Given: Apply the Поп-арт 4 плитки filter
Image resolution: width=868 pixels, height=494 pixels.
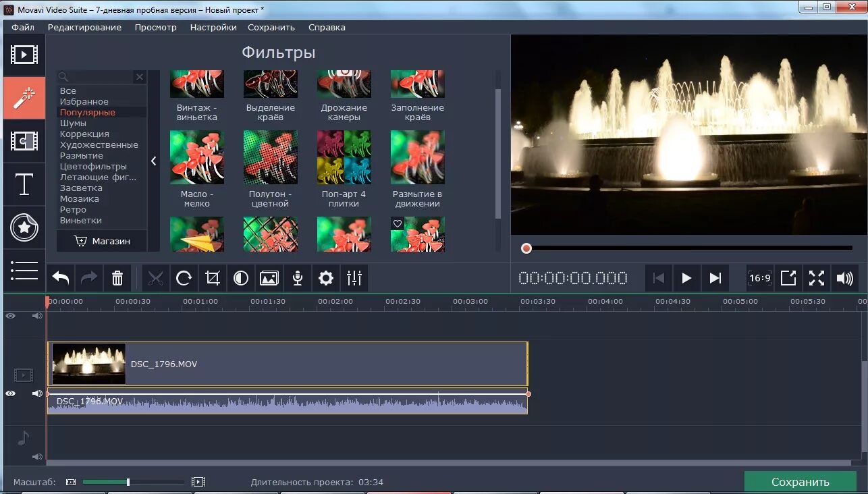Looking at the screenshot, I should (344, 169).
